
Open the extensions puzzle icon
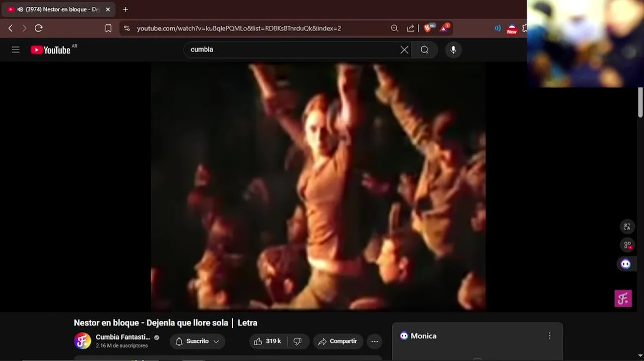pos(525,28)
